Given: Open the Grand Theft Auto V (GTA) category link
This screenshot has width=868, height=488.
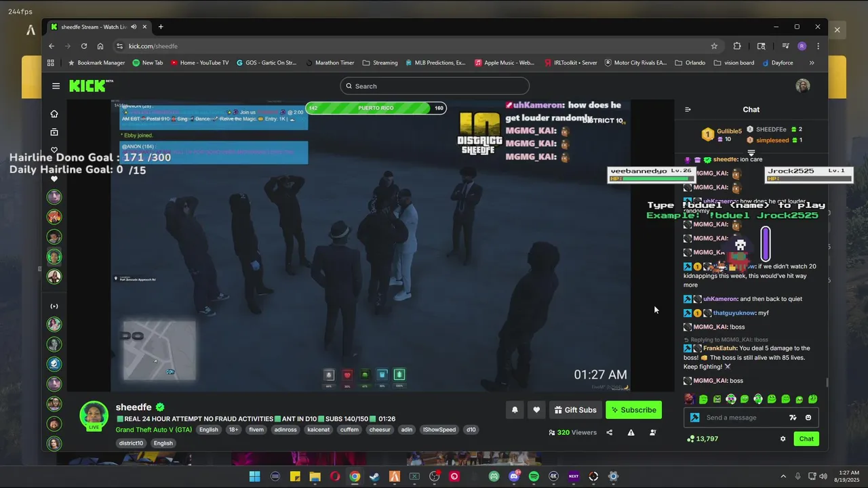Looking at the screenshot, I should 153,430.
